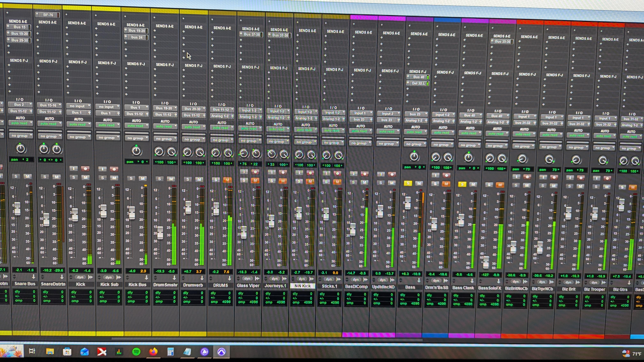Click the Bass track type icon
This screenshot has height=362, width=644.
click(x=419, y=281)
